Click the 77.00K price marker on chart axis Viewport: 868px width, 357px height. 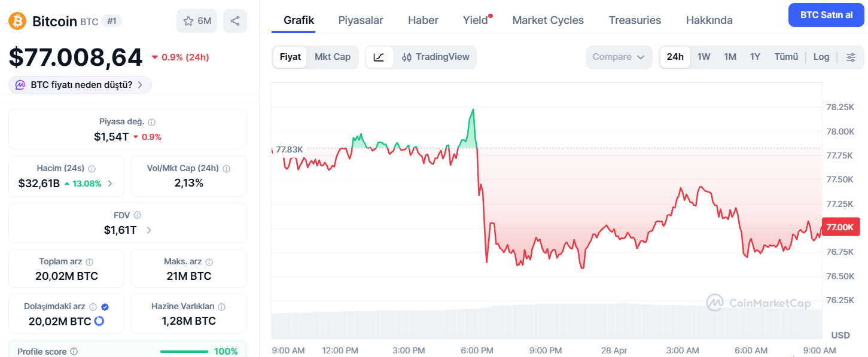click(x=840, y=227)
